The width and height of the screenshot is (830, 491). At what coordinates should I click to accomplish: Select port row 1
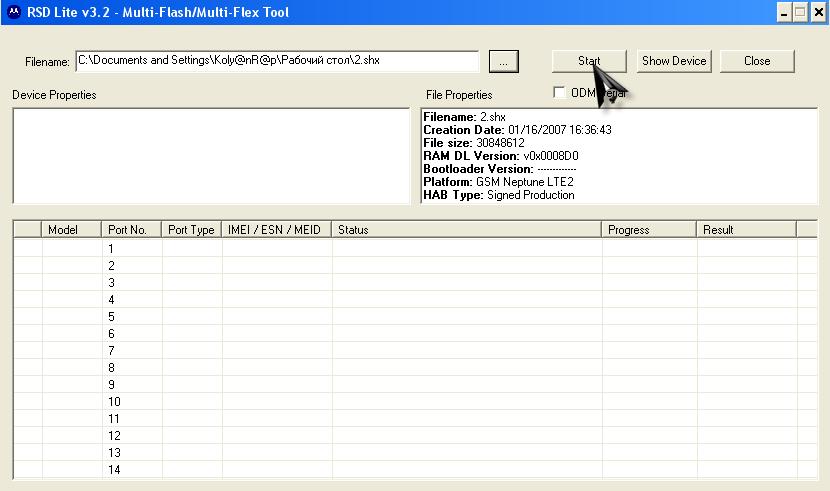[415, 248]
